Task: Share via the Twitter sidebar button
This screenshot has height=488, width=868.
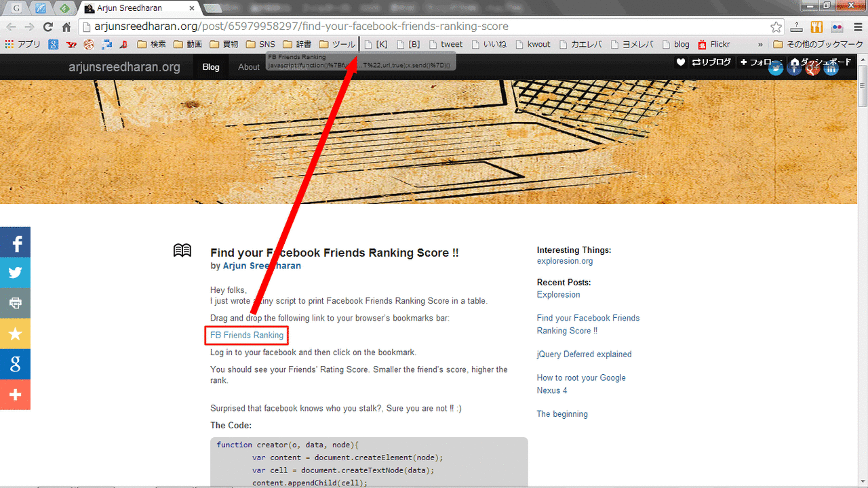Action: click(x=15, y=272)
